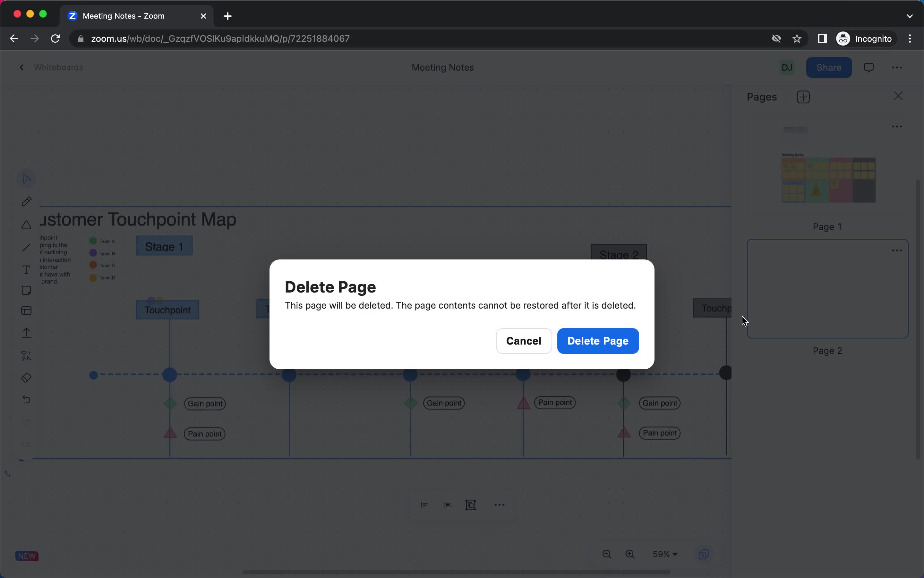Click the tracking protection eye icon
Screen dimensions: 924x578
tap(776, 39)
